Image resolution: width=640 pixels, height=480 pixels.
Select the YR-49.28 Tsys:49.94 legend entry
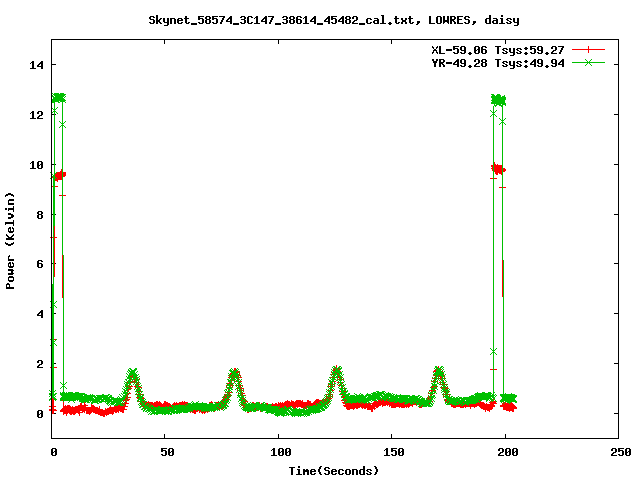click(498, 63)
